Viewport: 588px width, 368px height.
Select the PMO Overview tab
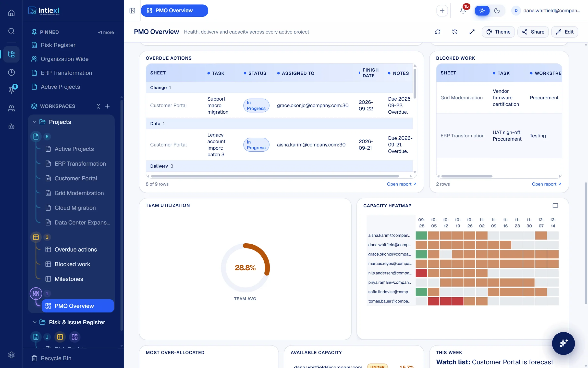pos(174,11)
